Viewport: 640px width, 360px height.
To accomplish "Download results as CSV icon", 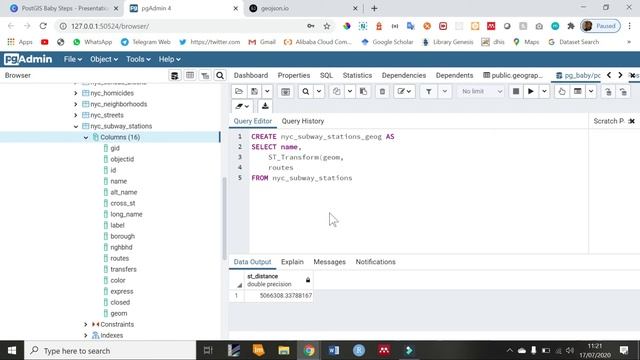I will pos(265,106).
